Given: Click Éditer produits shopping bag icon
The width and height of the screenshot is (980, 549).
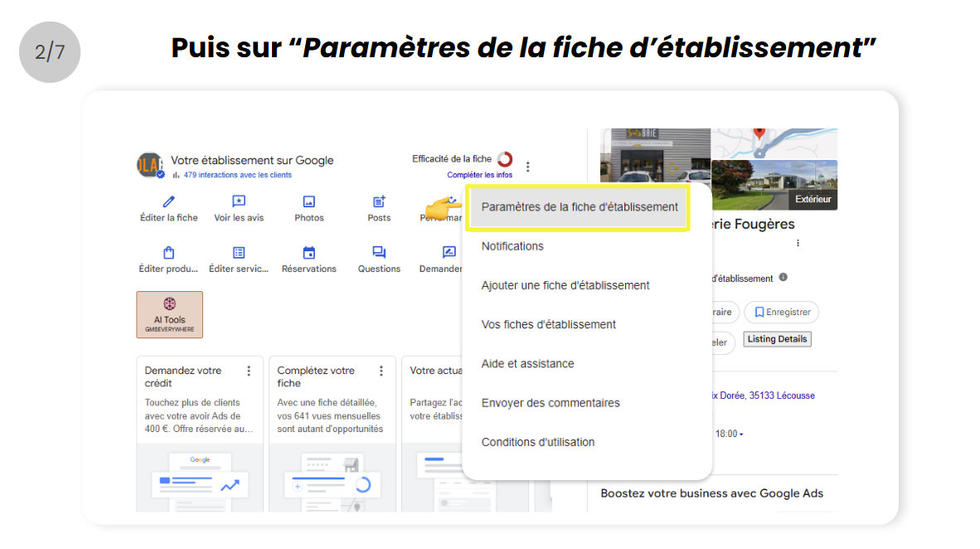Looking at the screenshot, I should click(169, 253).
